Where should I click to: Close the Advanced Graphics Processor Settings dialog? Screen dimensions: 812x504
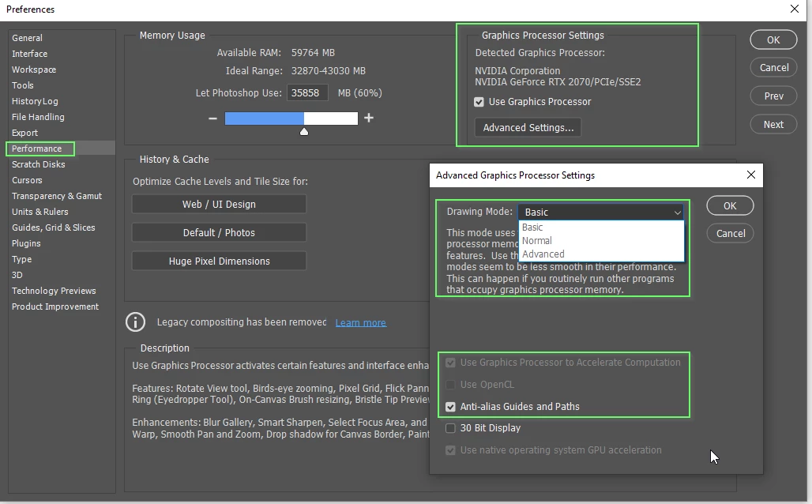coord(751,175)
